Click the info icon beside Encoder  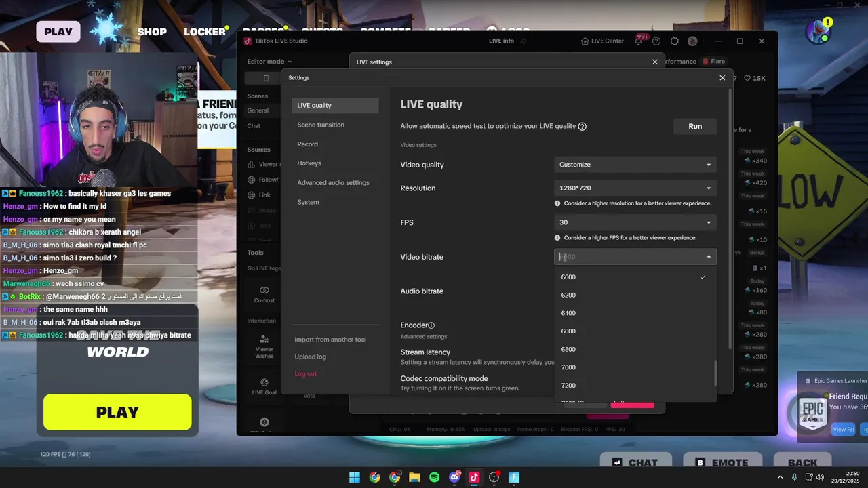coord(431,325)
